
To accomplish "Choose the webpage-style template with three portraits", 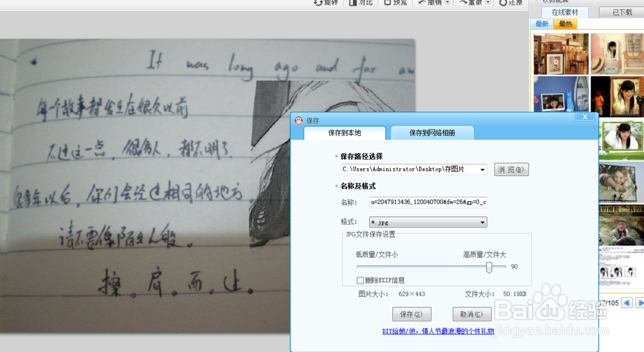I will tap(621, 268).
